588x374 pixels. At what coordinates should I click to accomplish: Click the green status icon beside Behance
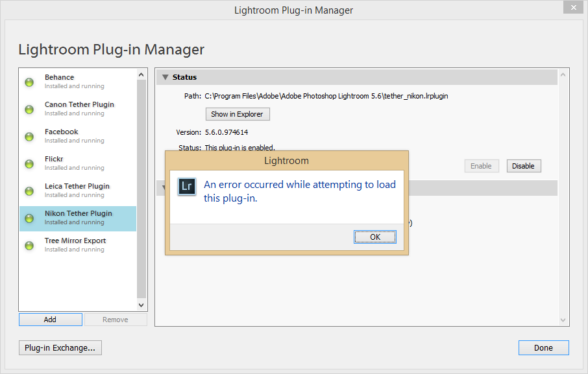tap(29, 82)
